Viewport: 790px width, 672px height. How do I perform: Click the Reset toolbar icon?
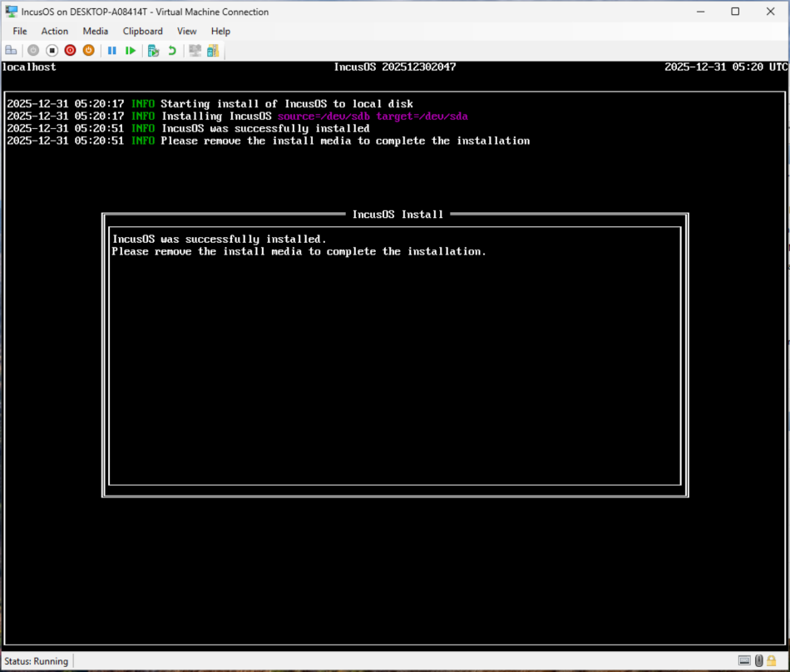[x=131, y=50]
